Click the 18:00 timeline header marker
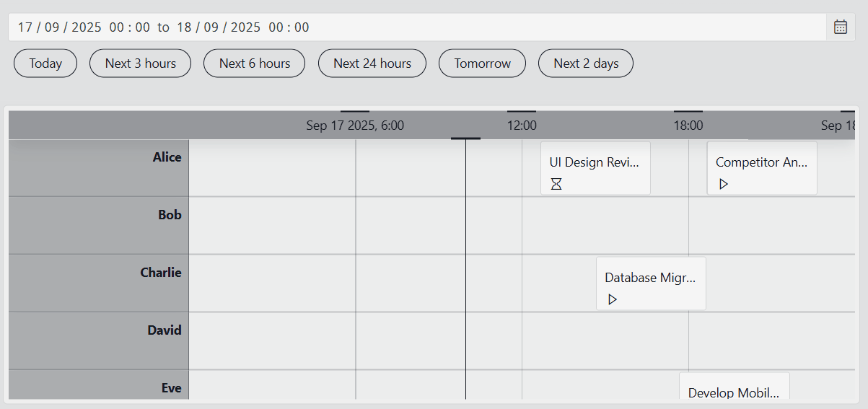 [x=688, y=126]
